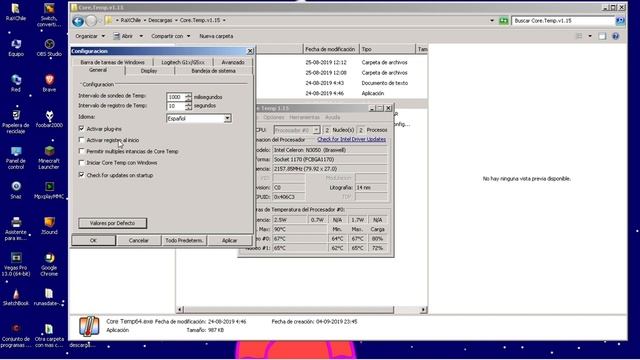
Task: Click Cancelar in Configuracion dialog
Action: pyautogui.click(x=139, y=240)
